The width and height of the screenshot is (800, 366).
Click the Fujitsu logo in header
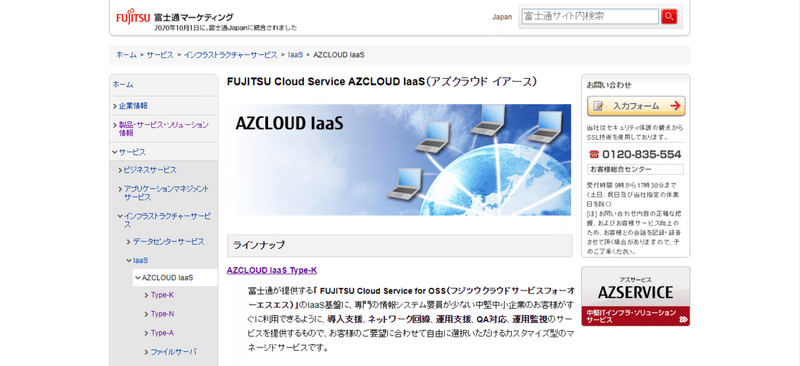pos(133,16)
